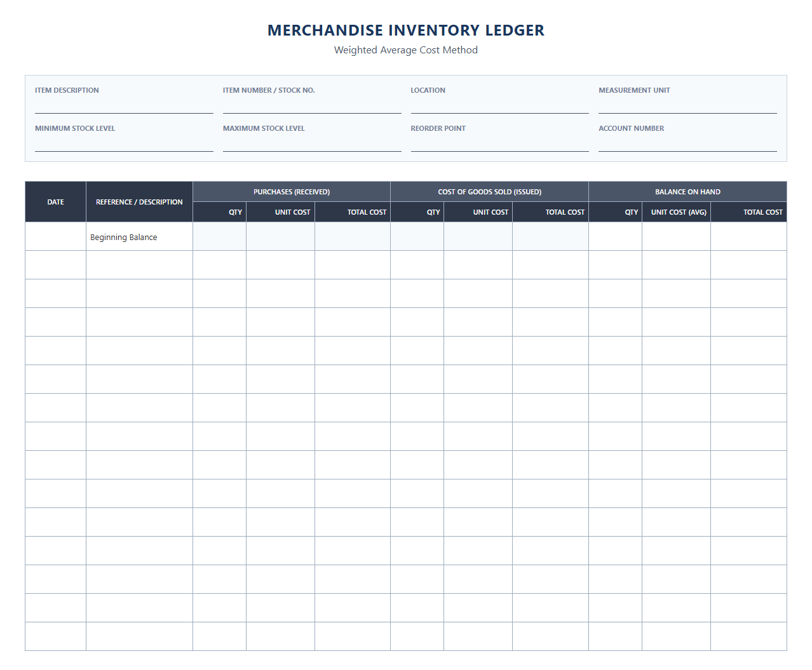The height and width of the screenshot is (670, 812).
Task: Click the Location input line
Action: coord(500,105)
